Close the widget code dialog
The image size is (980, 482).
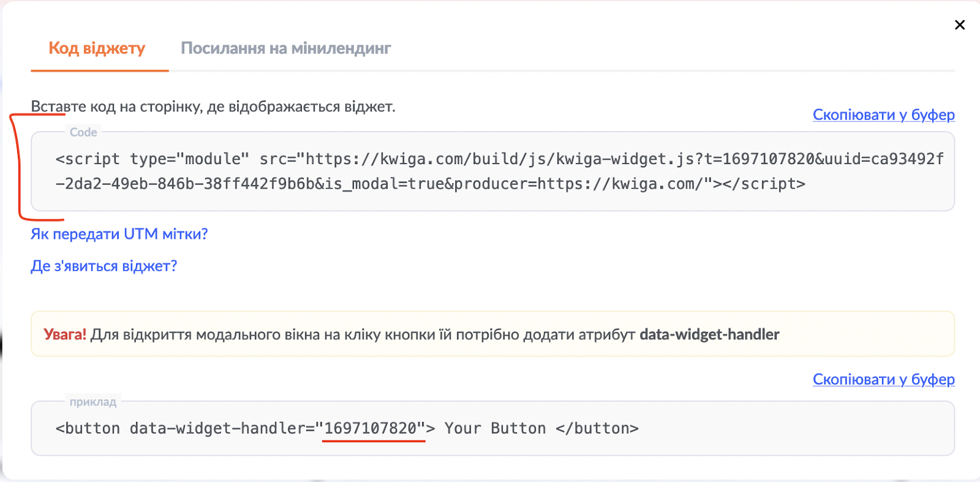(x=960, y=24)
